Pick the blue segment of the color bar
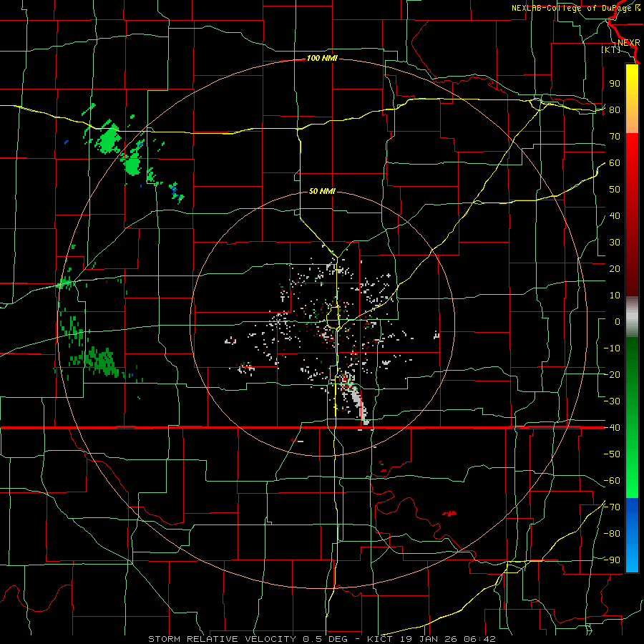The image size is (644, 644). click(632, 535)
